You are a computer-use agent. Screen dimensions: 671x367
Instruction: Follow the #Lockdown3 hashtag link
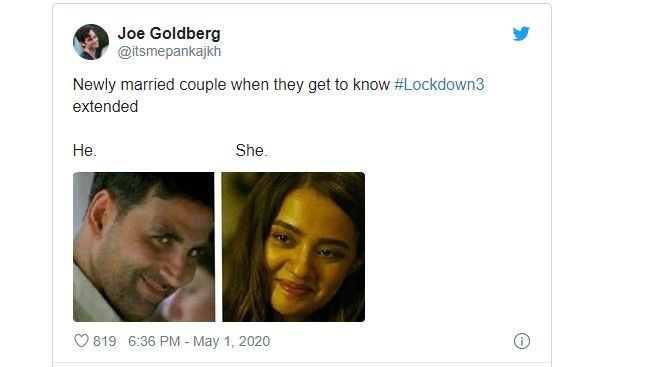(439, 84)
